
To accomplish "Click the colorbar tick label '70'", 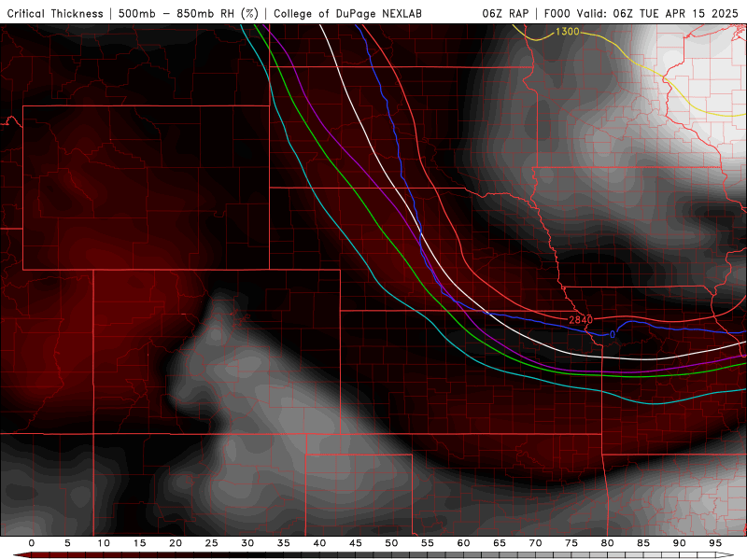I will coord(535,543).
